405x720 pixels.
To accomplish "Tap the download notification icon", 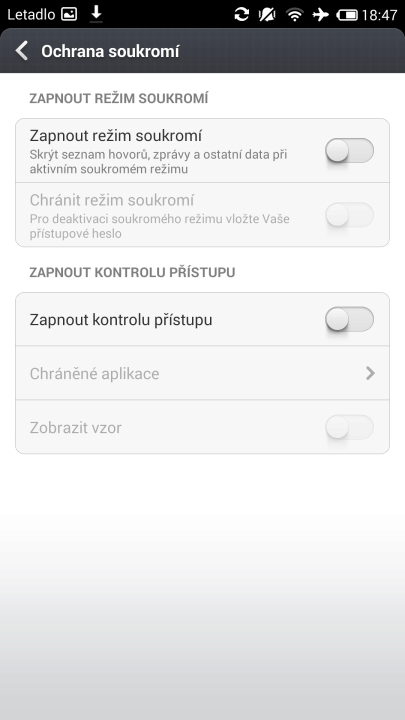I will [x=96, y=14].
